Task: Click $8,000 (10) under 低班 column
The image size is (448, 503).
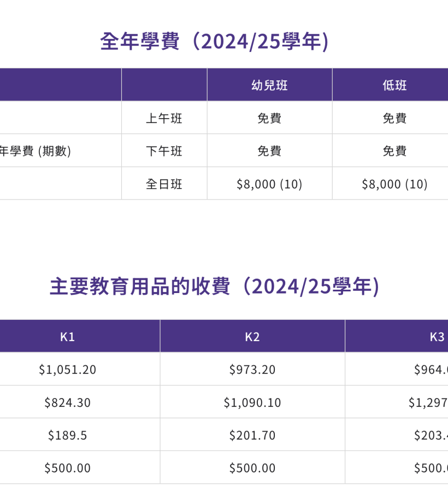Action: (x=394, y=184)
